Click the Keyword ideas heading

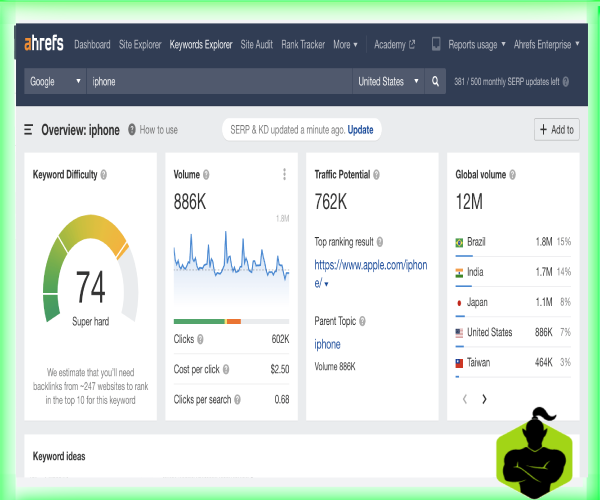coord(59,456)
